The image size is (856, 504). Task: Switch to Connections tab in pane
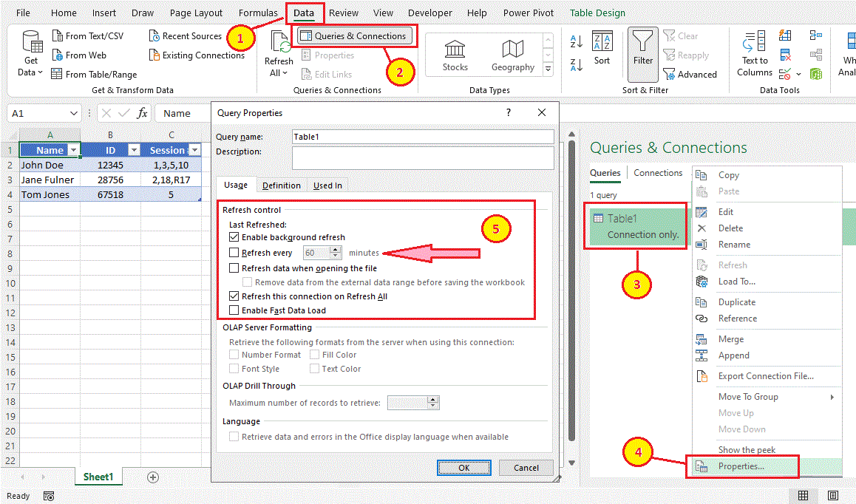point(658,172)
